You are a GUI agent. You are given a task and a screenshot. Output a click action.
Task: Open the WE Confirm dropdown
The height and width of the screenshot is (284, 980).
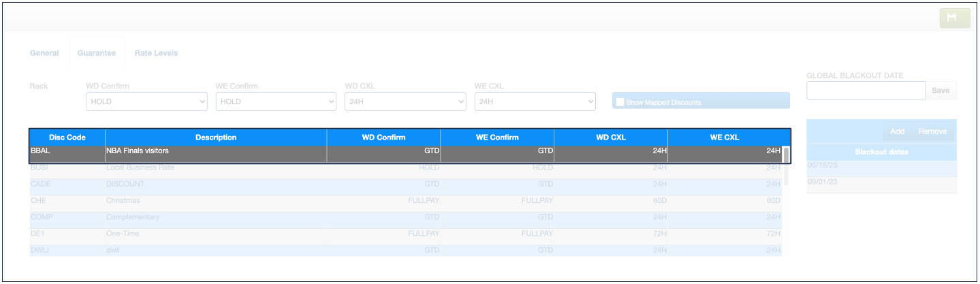[x=276, y=101]
